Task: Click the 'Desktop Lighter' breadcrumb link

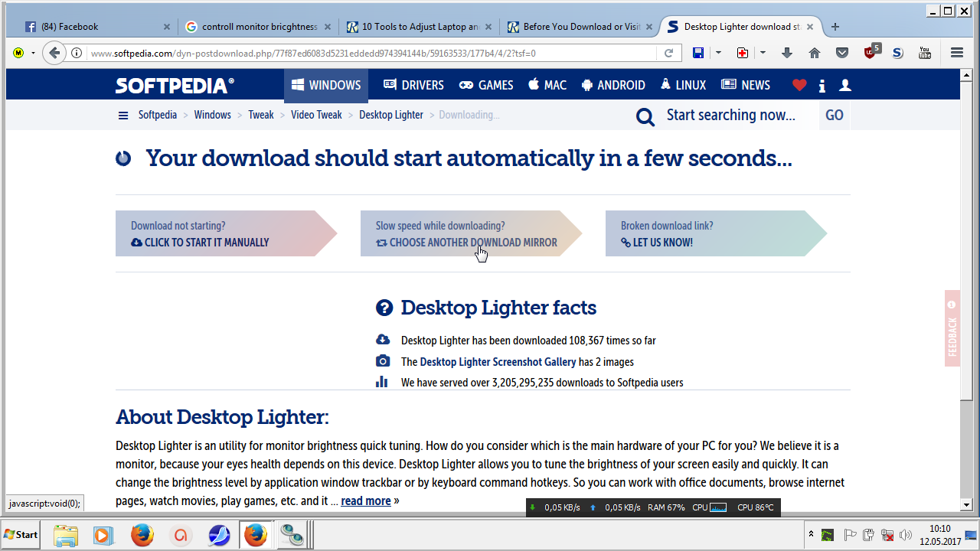Action: [391, 115]
